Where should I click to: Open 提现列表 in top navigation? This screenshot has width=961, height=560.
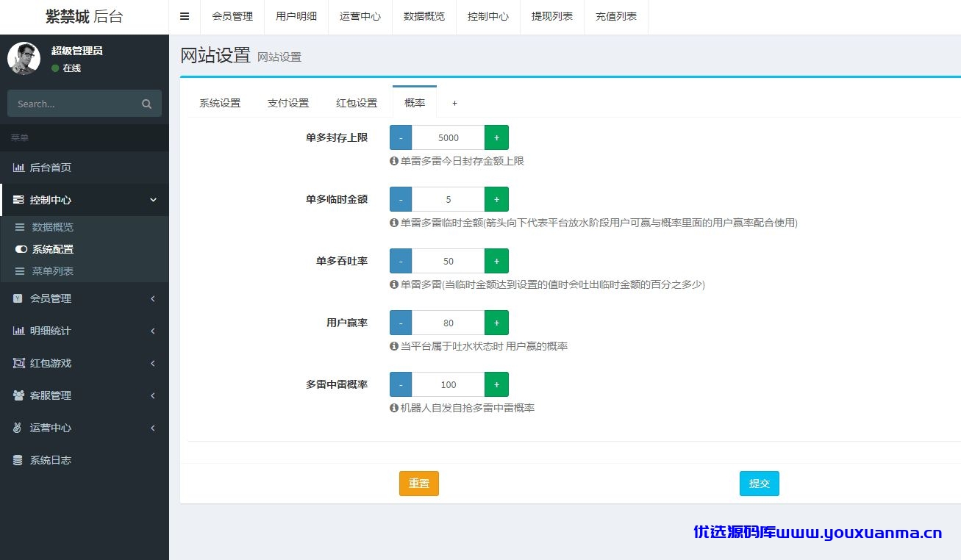[x=552, y=16]
